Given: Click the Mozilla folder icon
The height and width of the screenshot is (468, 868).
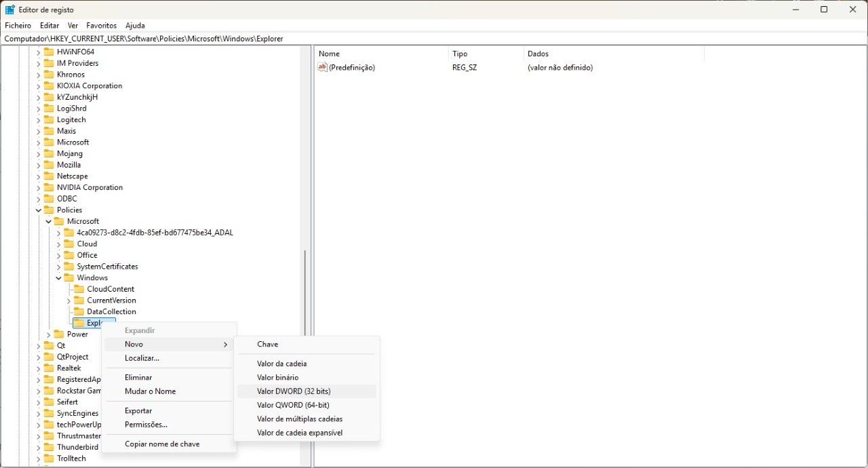Looking at the screenshot, I should coord(49,165).
